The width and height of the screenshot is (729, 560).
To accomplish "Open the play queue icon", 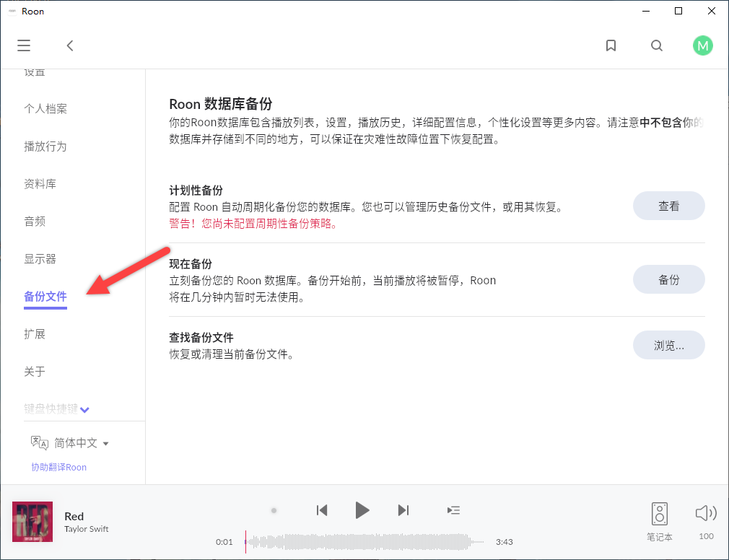I will pyautogui.click(x=453, y=510).
